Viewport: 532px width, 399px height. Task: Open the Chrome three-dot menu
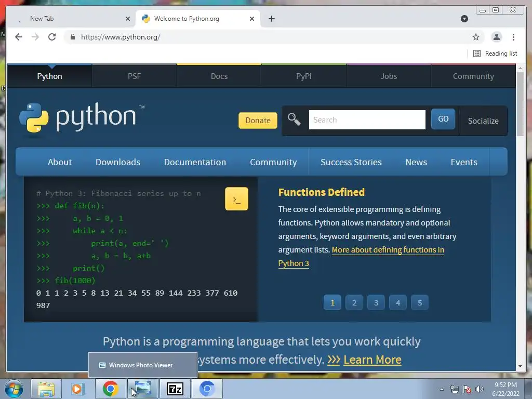point(513,37)
